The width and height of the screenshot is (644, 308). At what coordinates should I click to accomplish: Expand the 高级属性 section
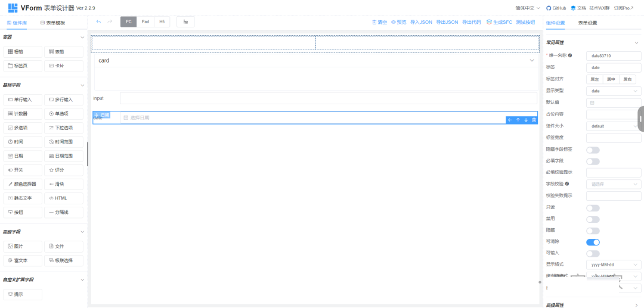pyautogui.click(x=636, y=304)
